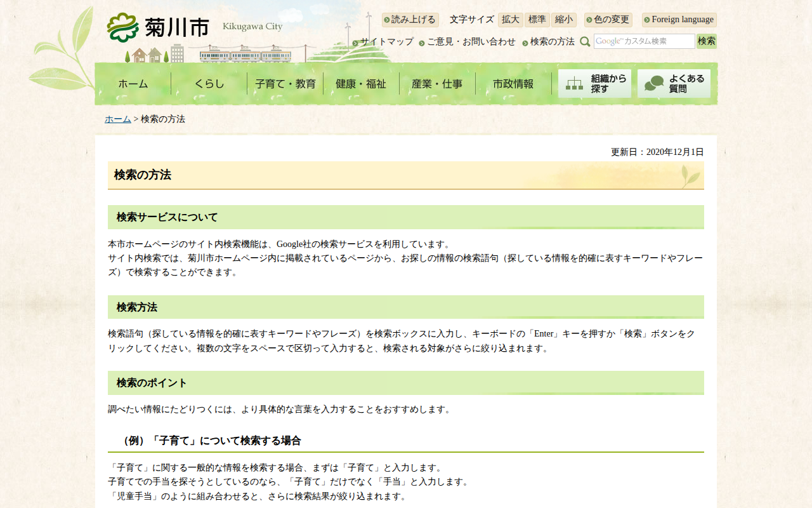The width and height of the screenshot is (812, 508).
Task: Open 子育て・教育 navigation menu
Action: click(x=285, y=84)
